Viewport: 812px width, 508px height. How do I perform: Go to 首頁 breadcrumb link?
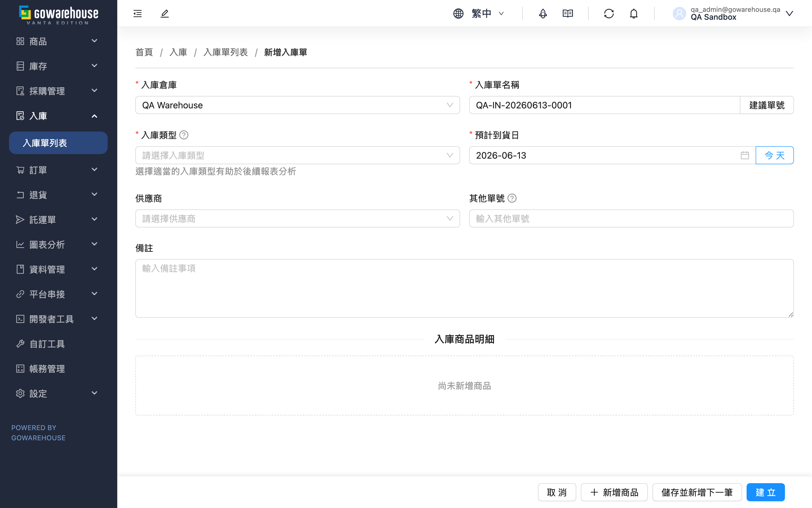point(144,52)
